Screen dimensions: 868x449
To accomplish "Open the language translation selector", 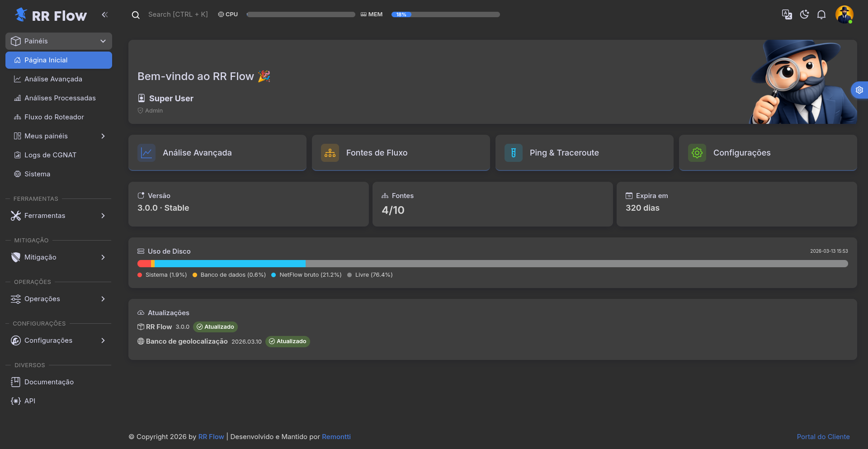I will 787,14.
